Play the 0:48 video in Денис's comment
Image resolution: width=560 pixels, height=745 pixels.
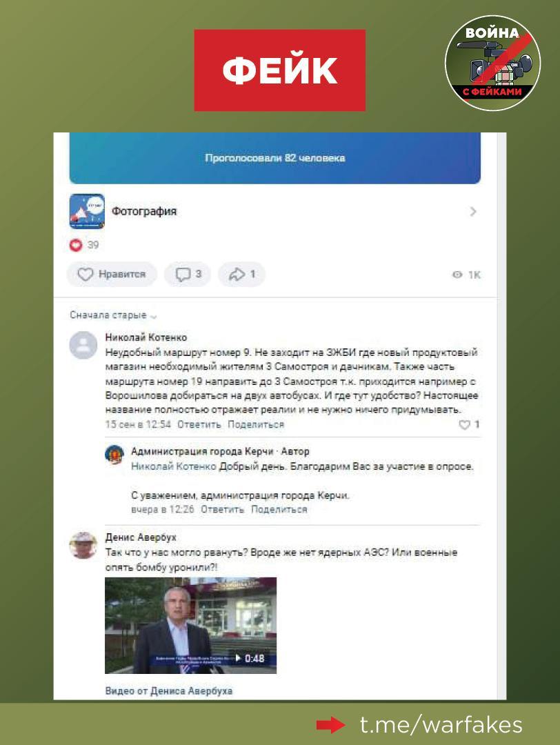[x=190, y=625]
